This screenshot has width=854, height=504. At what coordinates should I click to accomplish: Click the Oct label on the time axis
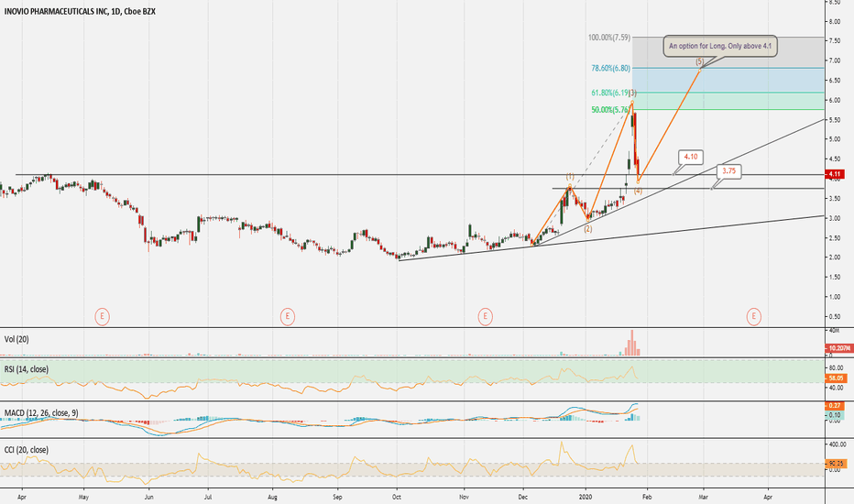397,497
